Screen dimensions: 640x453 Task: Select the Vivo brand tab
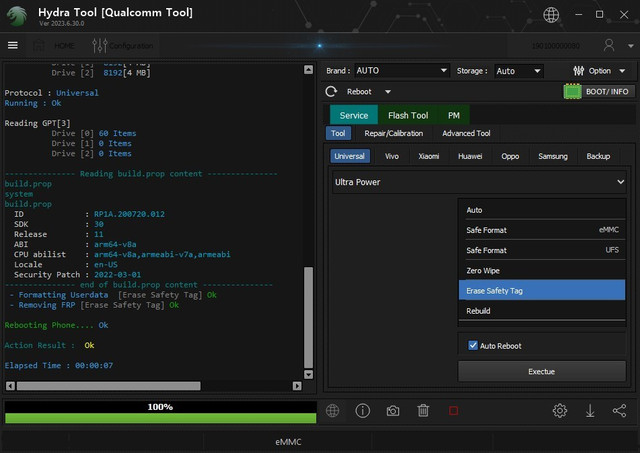point(392,156)
